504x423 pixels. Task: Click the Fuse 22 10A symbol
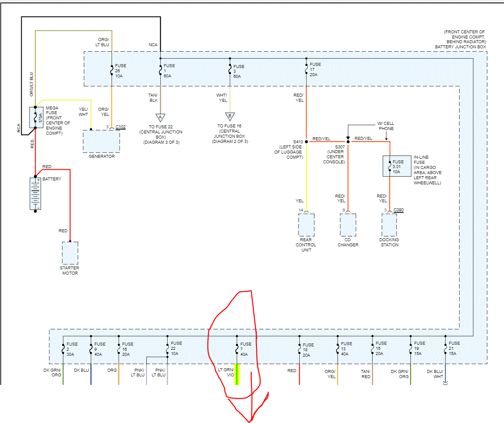click(168, 349)
